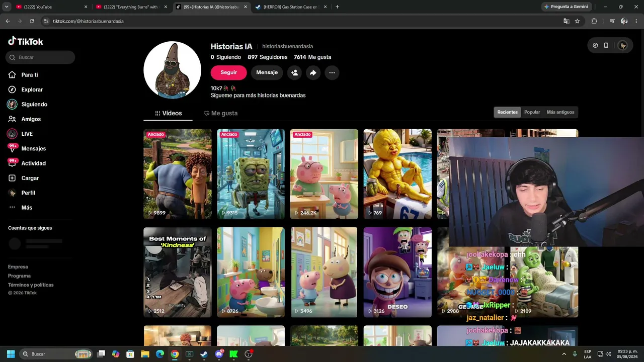This screenshot has height=362, width=644.
Task: Click the browser address bar
Action: (x=302, y=21)
